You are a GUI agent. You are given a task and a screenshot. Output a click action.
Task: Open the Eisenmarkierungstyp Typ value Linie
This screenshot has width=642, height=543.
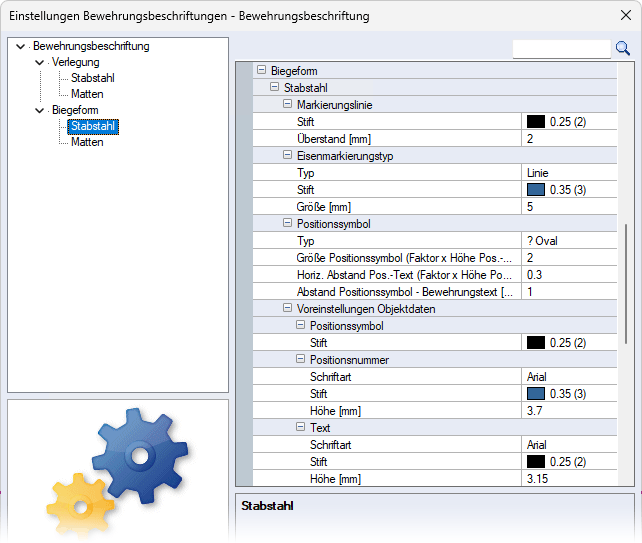(x=568, y=173)
